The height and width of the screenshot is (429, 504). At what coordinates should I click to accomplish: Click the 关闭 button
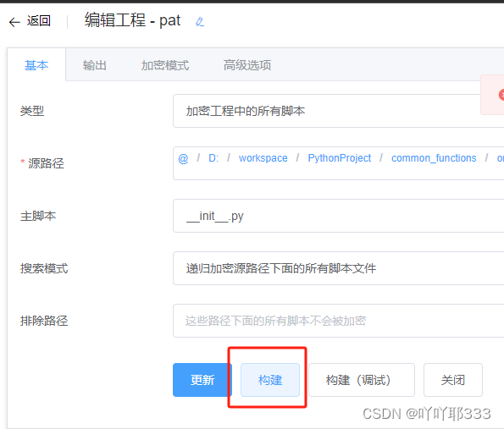453,380
